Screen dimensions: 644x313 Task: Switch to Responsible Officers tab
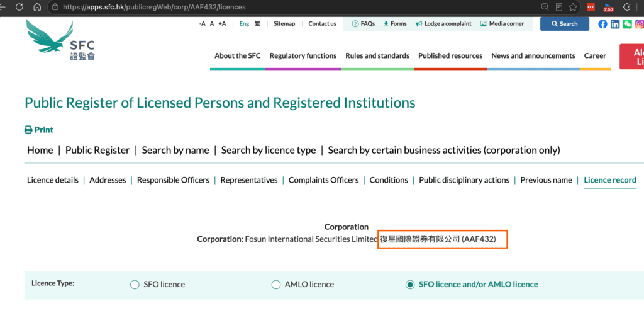(174, 180)
